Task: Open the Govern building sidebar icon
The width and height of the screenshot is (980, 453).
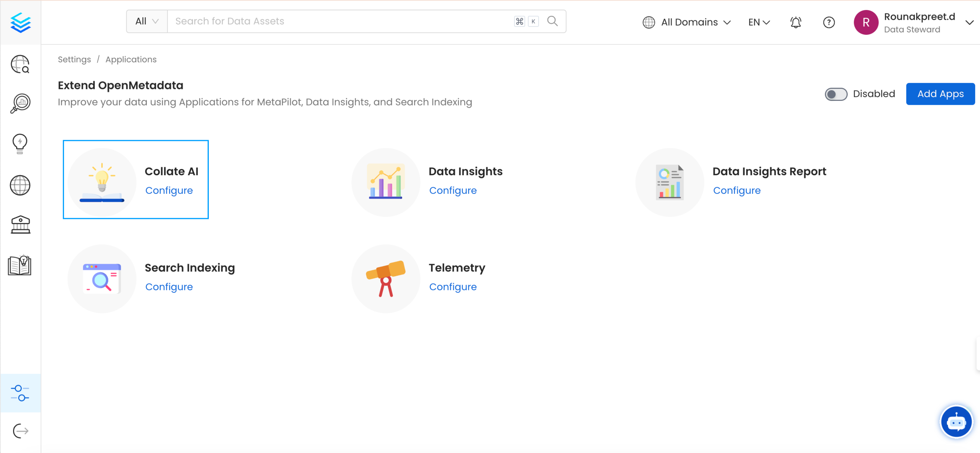Action: click(x=20, y=224)
